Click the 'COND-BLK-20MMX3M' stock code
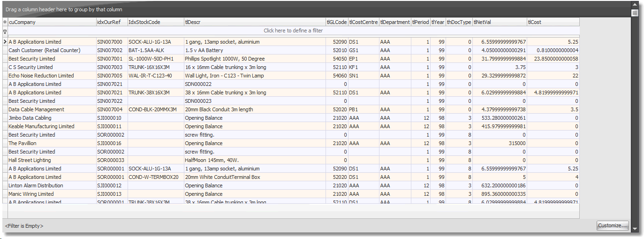644x239 pixels. coord(156,109)
